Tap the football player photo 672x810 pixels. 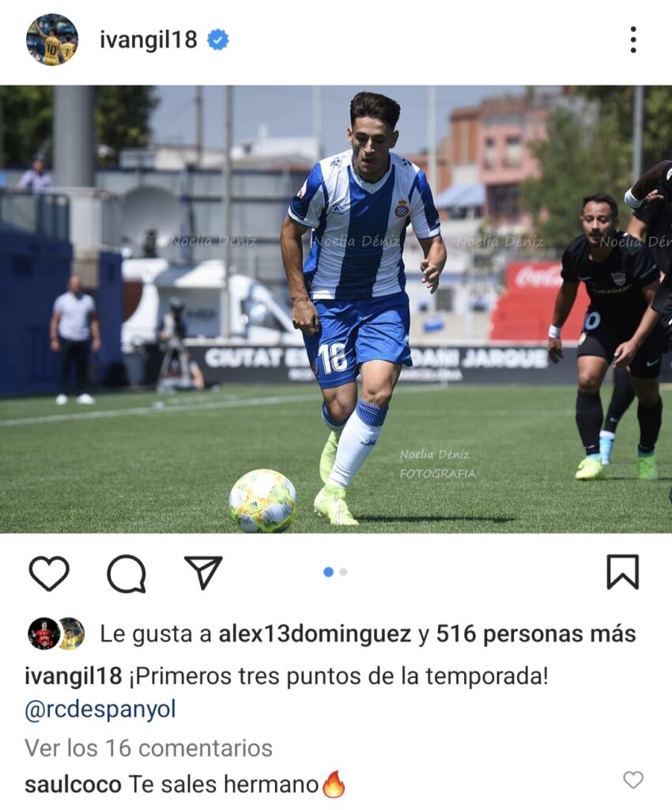336,309
